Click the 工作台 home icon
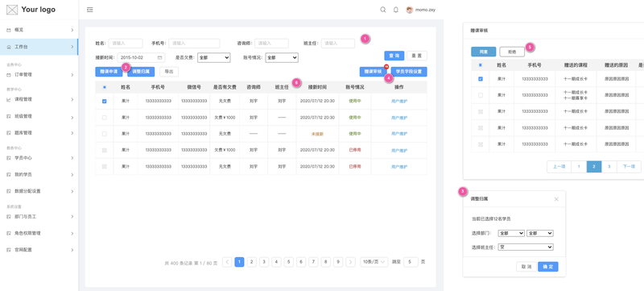The width and height of the screenshot is (644, 291). click(9, 47)
